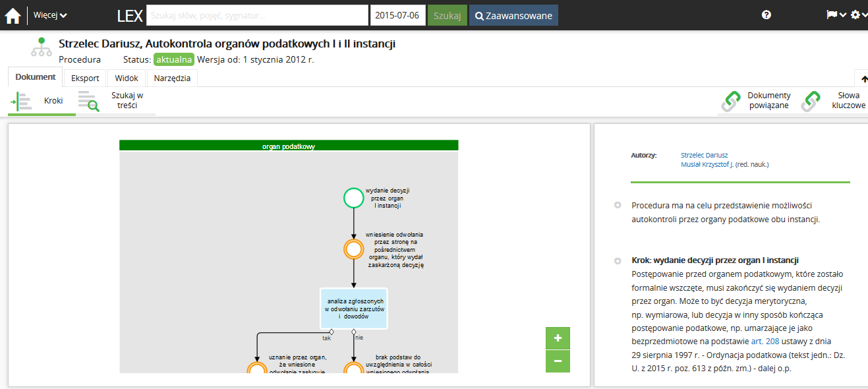
Task: Click the green start event circle
Action: pyautogui.click(x=354, y=197)
